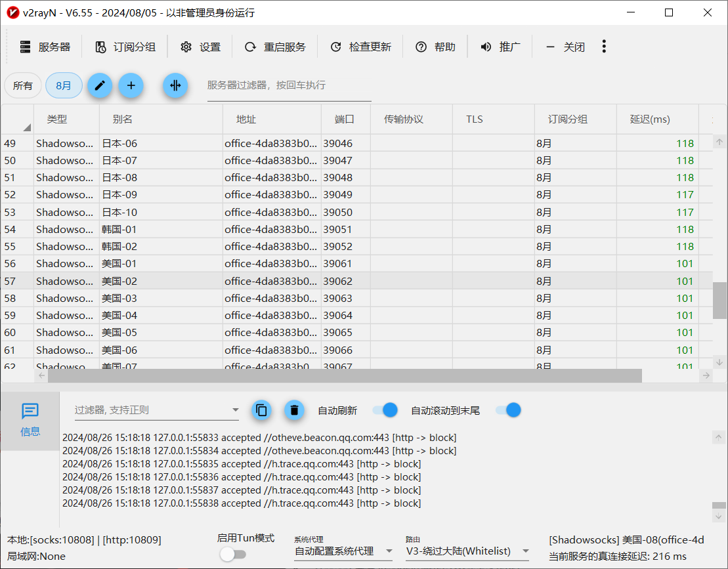Select server row 韩国-02
Image resolution: width=728 pixels, height=569 pixels.
[356, 247]
